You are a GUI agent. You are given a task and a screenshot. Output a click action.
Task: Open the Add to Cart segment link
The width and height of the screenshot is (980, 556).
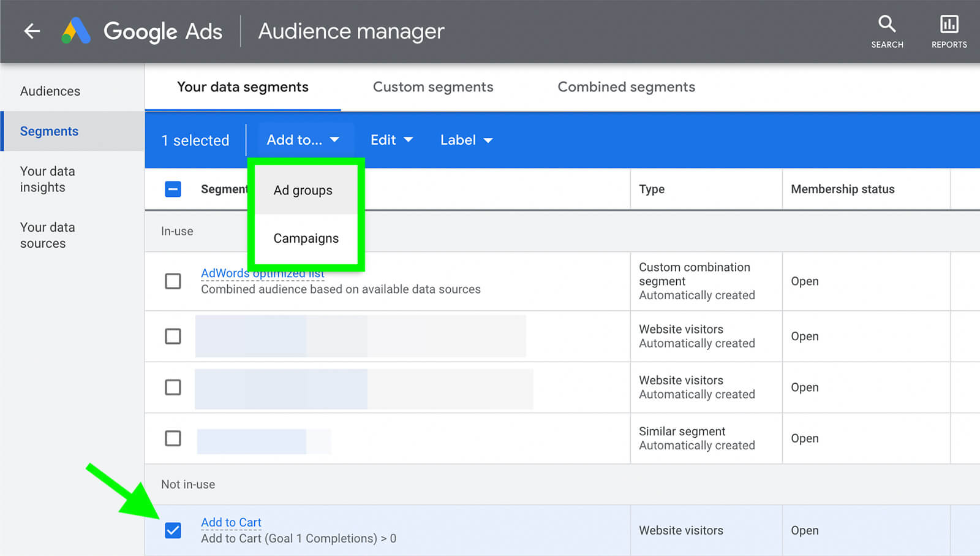pos(231,522)
